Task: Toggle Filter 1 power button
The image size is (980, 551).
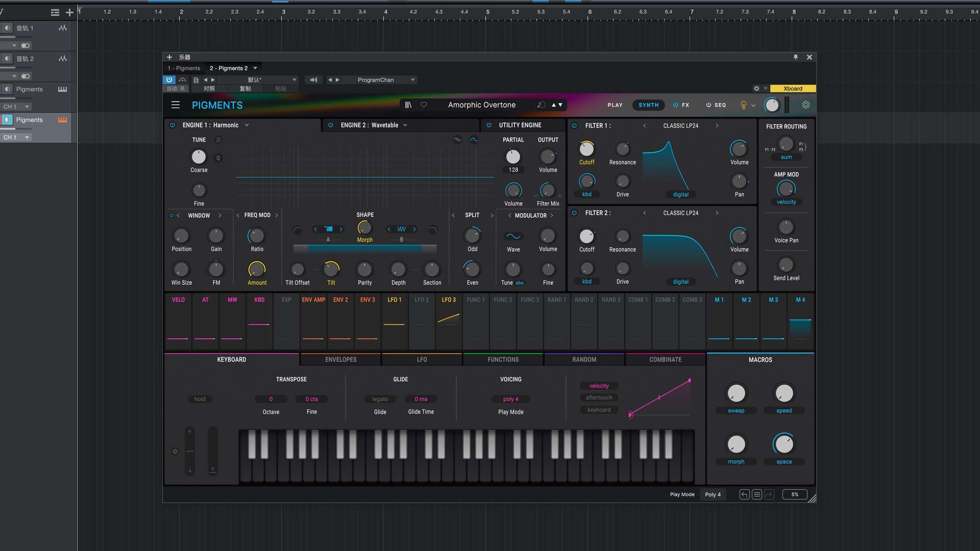Action: [x=574, y=126]
